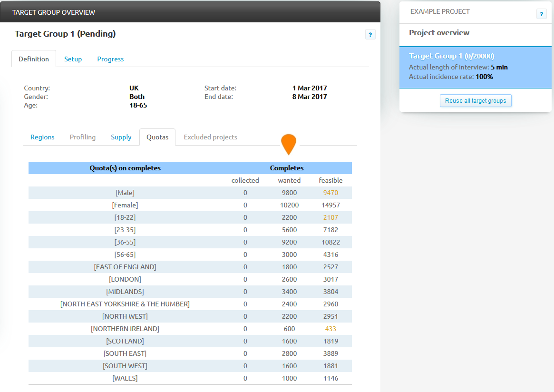This screenshot has height=392, width=554.
Task: Select the Regions sub-tab
Action: pyautogui.click(x=42, y=137)
